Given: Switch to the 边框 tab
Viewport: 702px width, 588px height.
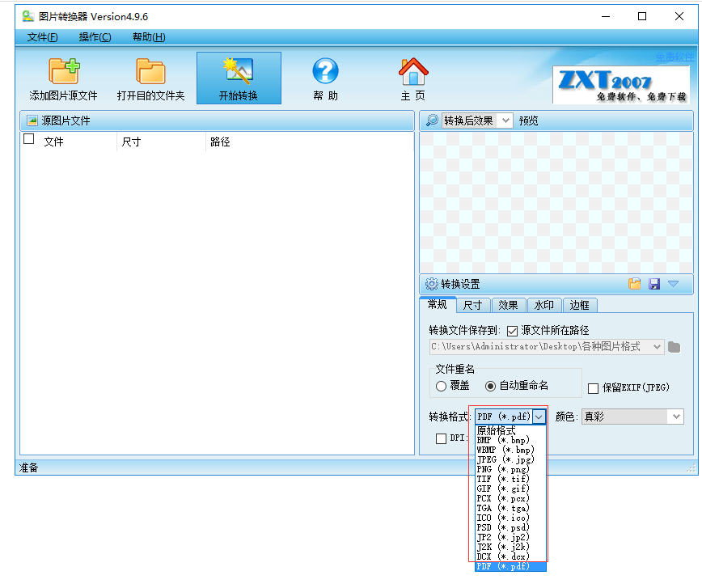Looking at the screenshot, I should point(580,305).
